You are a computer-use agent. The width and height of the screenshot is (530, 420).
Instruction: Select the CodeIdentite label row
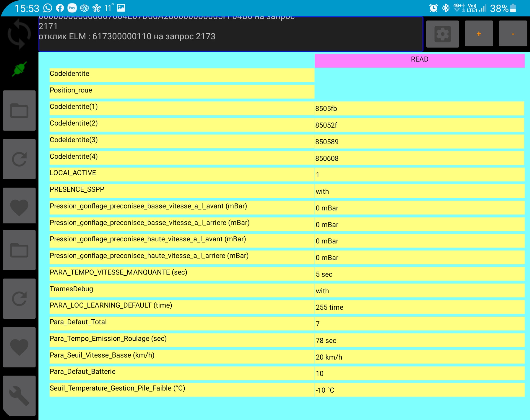[182, 75]
